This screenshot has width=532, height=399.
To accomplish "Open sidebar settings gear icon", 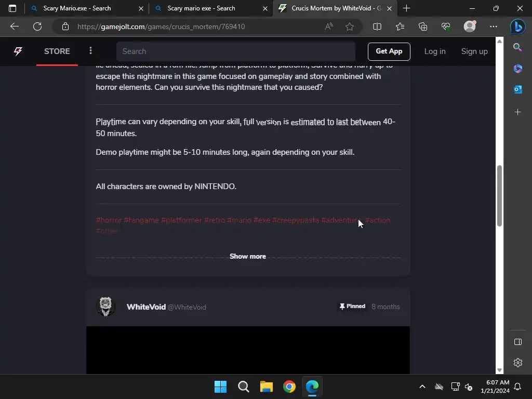I will [518, 363].
